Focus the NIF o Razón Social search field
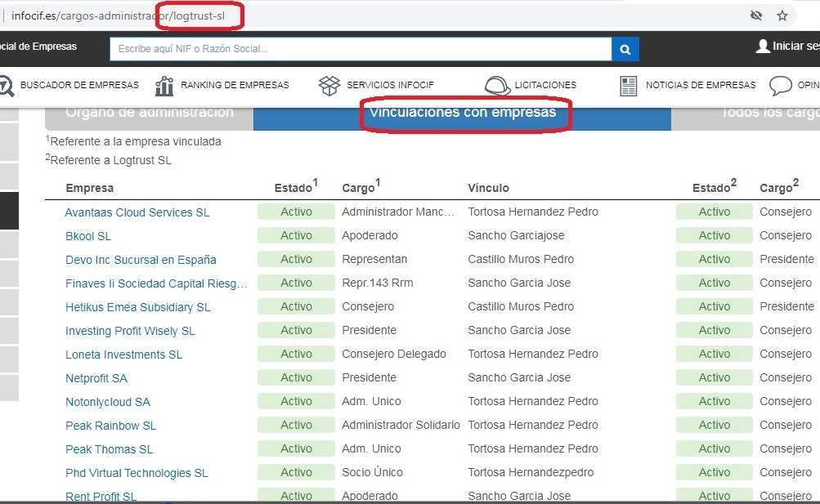The height and width of the screenshot is (504, 820). (361, 49)
